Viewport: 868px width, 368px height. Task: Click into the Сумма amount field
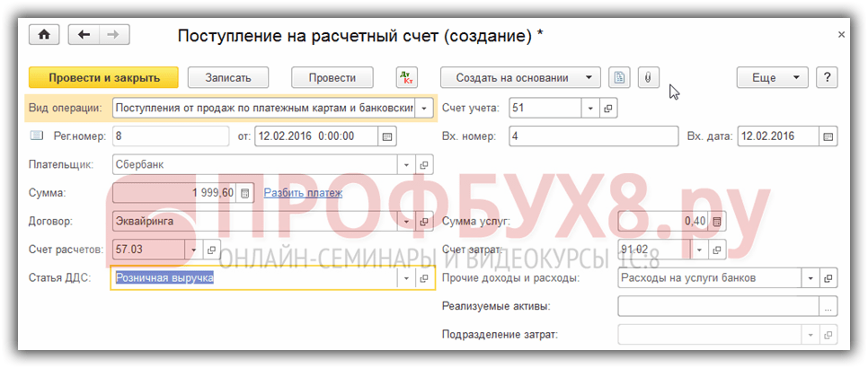click(175, 193)
